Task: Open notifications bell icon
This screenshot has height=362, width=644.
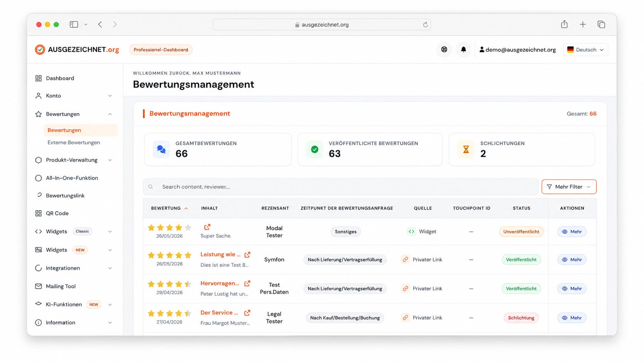Action: (x=463, y=50)
